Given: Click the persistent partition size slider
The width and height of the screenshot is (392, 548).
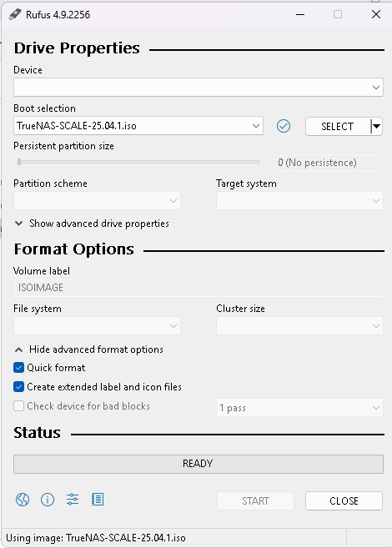Looking at the screenshot, I should pos(138,162).
